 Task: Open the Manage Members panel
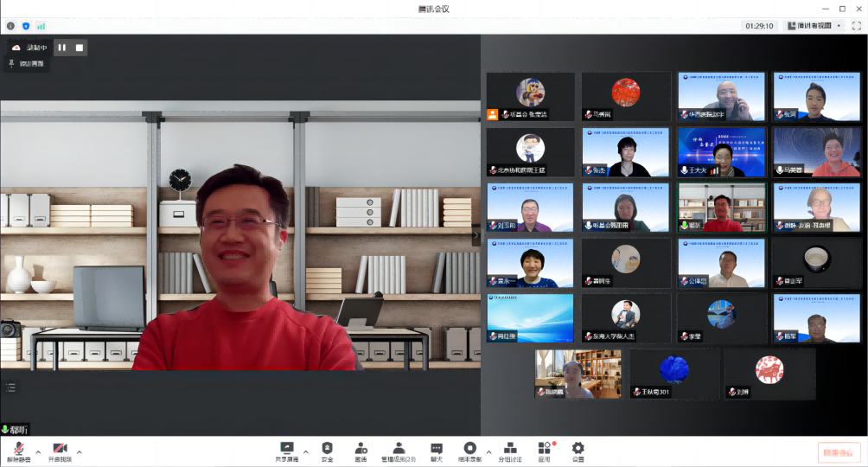(x=399, y=449)
